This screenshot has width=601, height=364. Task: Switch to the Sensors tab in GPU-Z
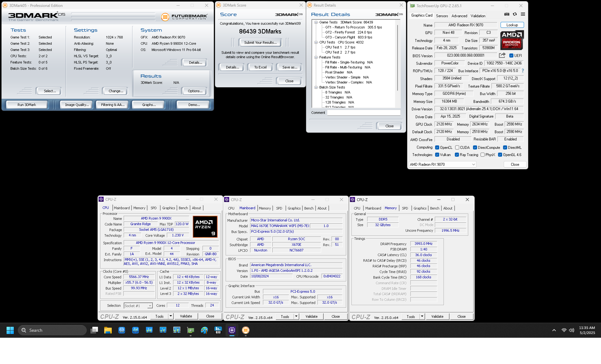442,16
